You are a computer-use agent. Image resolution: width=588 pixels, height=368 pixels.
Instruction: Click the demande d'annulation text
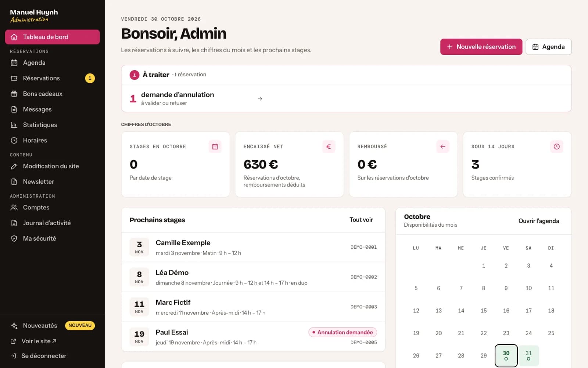coord(178,95)
